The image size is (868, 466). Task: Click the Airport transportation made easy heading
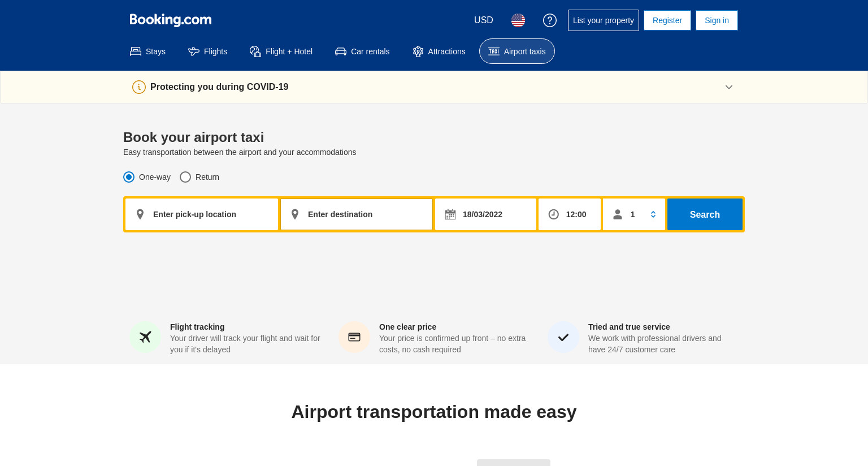(434, 412)
